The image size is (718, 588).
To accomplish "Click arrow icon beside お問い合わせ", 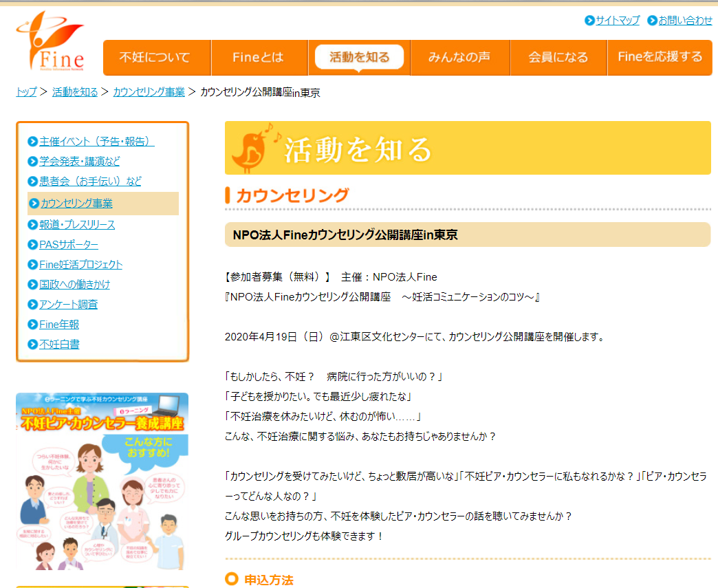I will [652, 21].
